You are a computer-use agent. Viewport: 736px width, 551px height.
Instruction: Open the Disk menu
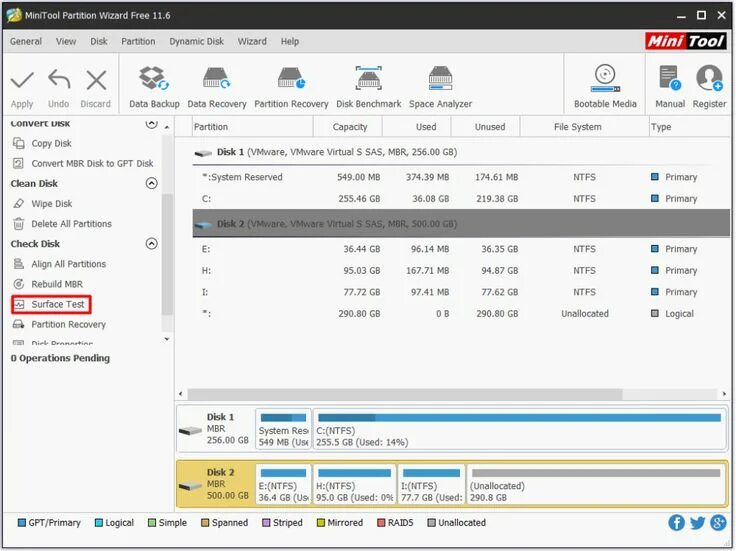click(99, 41)
